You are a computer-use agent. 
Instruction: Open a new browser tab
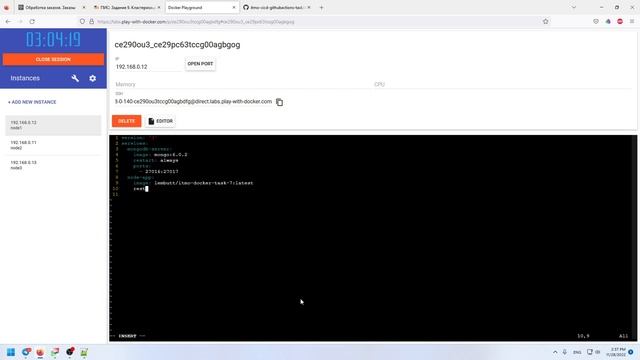[321, 7]
